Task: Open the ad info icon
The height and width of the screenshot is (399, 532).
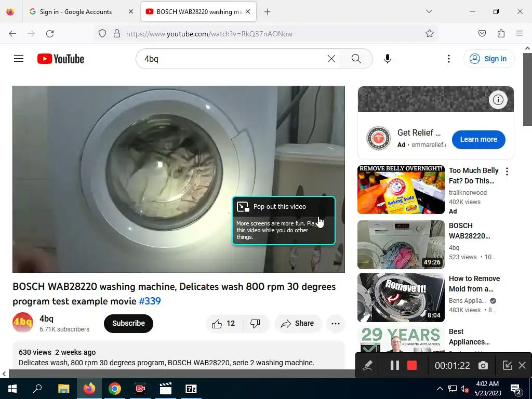Action: click(498, 100)
